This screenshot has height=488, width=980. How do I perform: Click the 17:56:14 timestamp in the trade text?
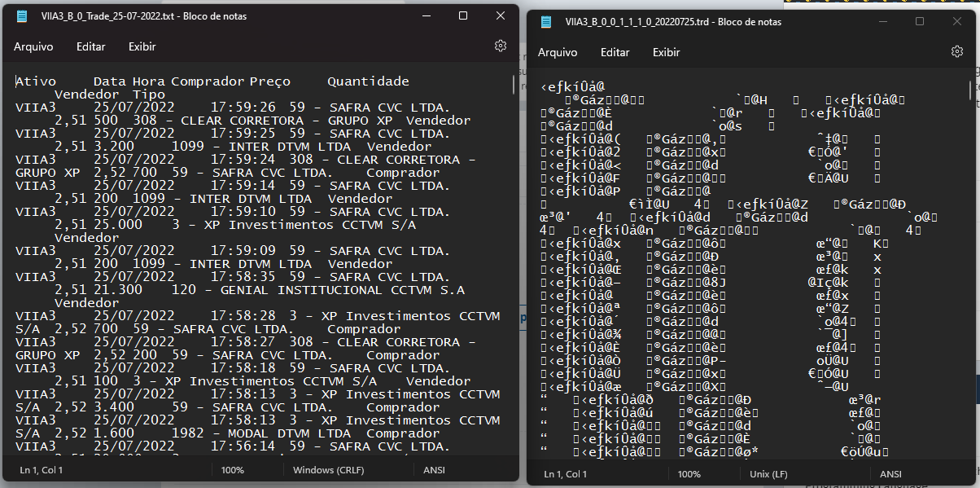[243, 446]
